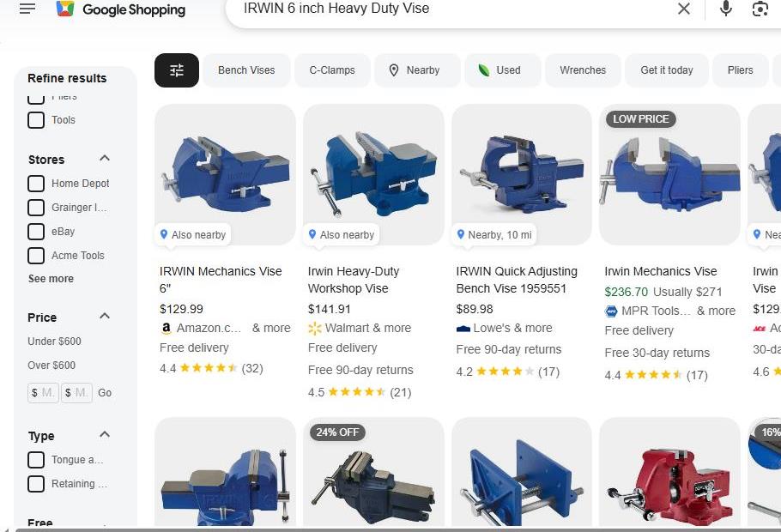Click the Google Shopping logo
781x532 pixels.
pos(120,9)
